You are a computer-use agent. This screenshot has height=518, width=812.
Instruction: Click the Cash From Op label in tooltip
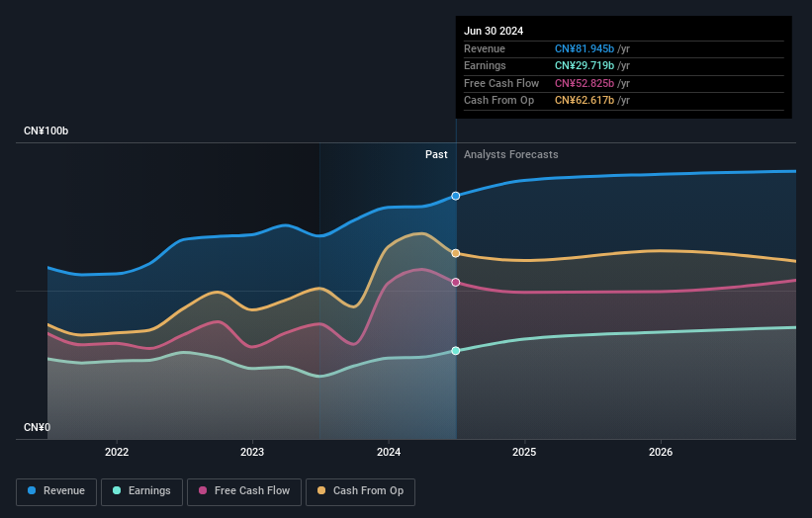click(498, 101)
